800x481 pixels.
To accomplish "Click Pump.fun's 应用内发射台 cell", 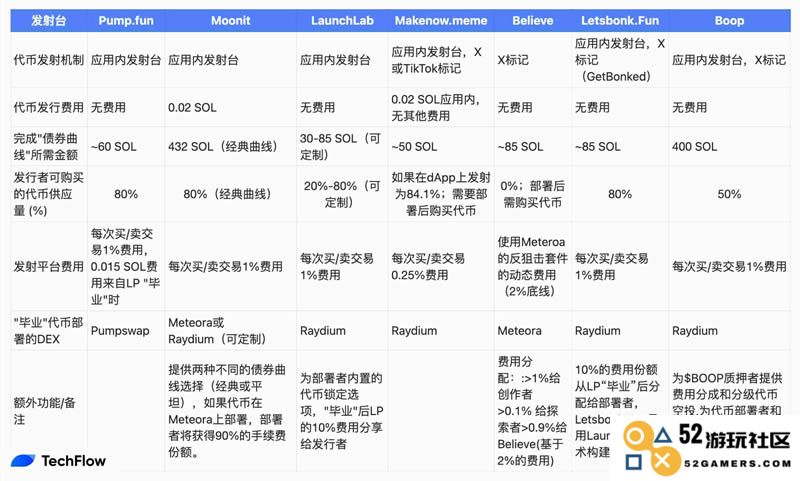I will (x=126, y=60).
